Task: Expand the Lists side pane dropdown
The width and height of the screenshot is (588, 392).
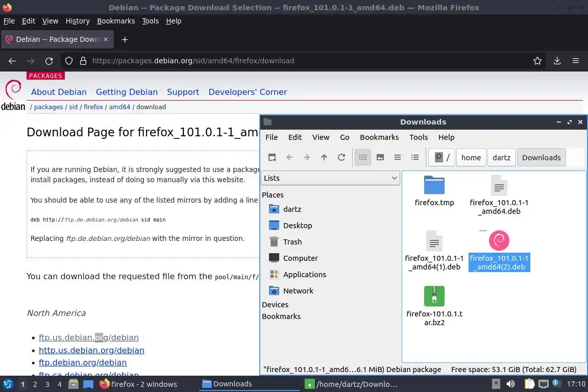Action: 330,178
